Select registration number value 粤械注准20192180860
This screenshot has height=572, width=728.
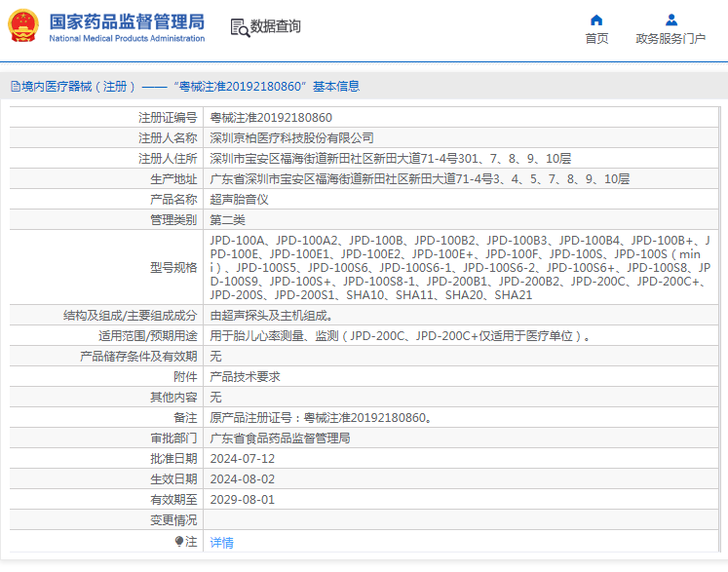coord(271,118)
